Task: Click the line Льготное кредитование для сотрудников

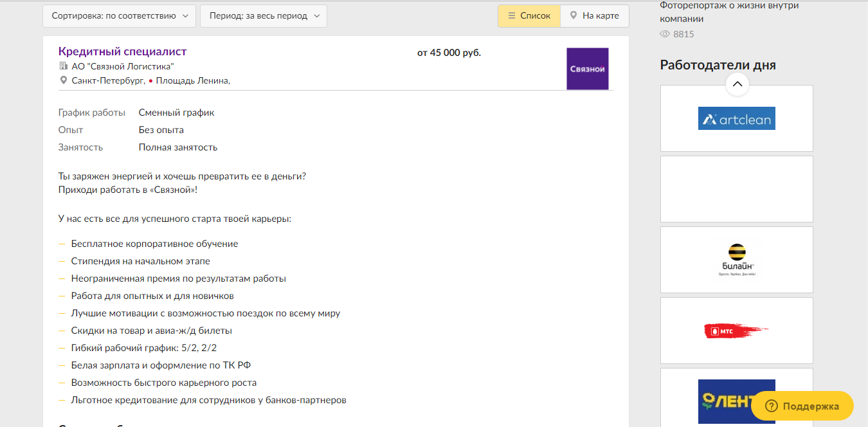Action: pyautogui.click(x=209, y=400)
